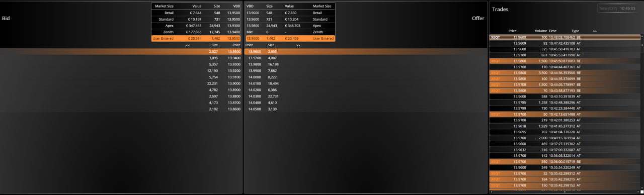Expand offer depth columns with >> arrow beside Size
Viewport: 644px width, 195px height.
click(298, 45)
